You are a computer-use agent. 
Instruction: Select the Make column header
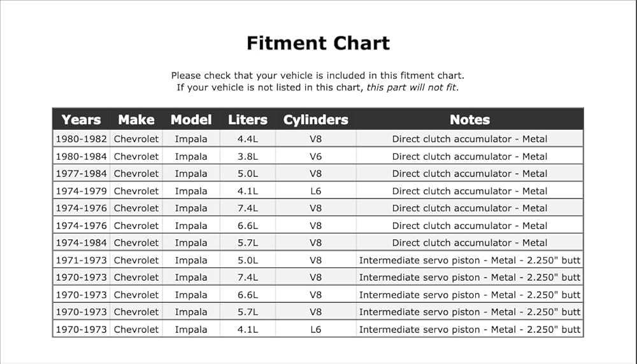136,120
